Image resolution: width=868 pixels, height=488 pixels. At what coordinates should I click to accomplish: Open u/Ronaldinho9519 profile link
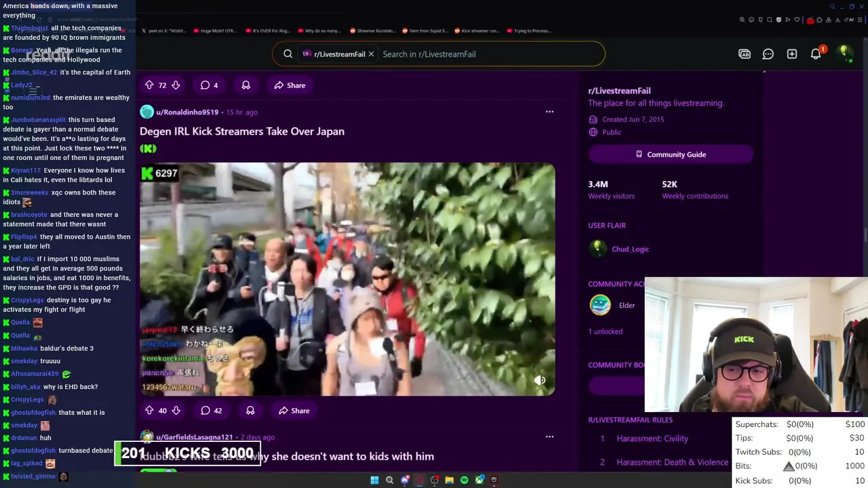187,112
